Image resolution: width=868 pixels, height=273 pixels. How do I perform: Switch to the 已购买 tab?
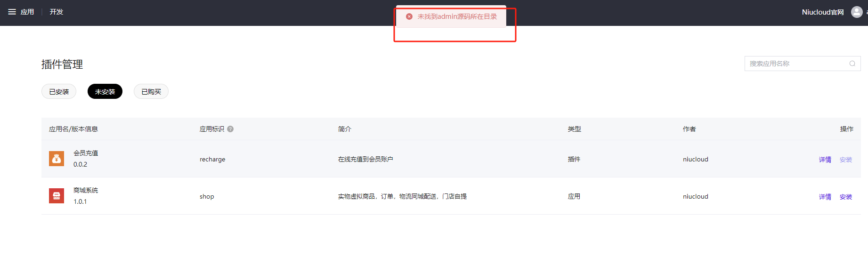pos(151,92)
